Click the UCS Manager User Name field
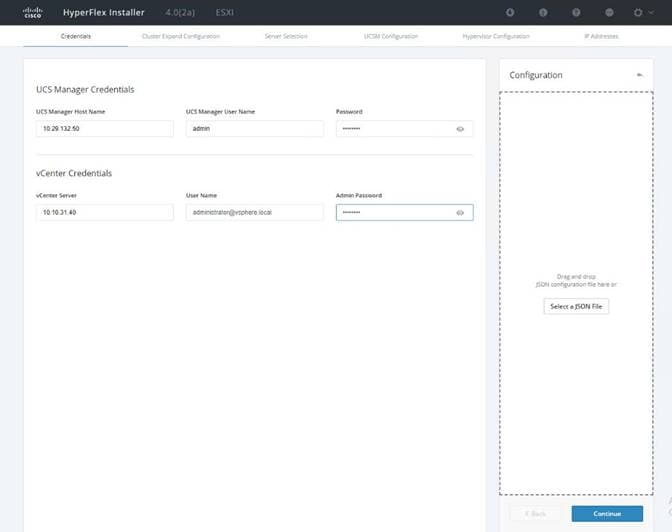Viewport: 672px width, 532px height. (255, 129)
